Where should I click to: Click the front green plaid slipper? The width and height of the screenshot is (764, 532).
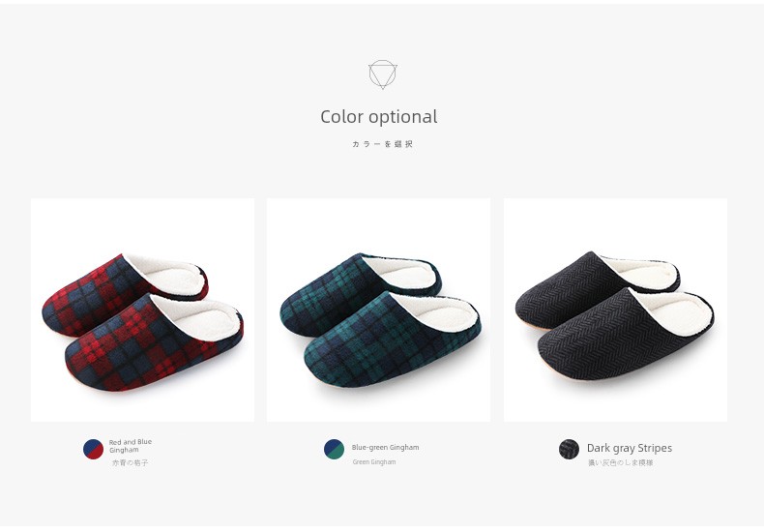(x=393, y=340)
